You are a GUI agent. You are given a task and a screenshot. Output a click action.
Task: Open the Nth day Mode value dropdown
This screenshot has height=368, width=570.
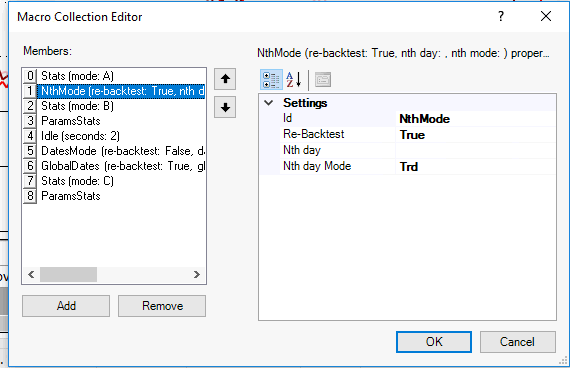(475, 167)
